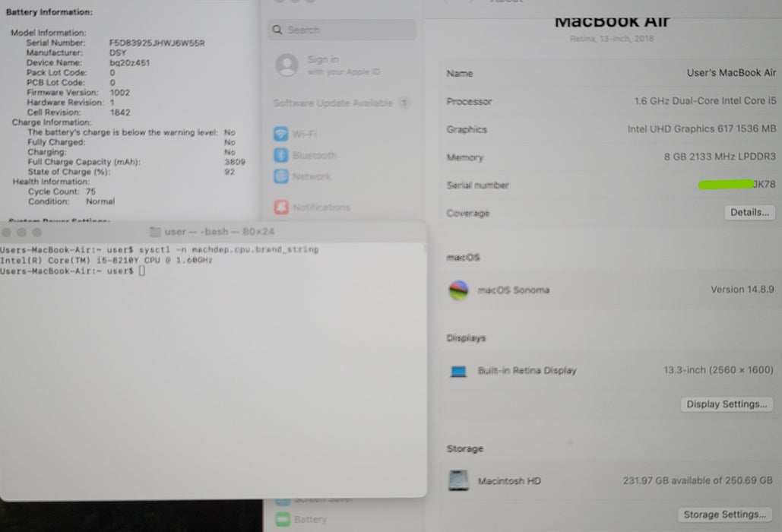
Task: Open Bluetooth via its sidebar icon
Action: pyautogui.click(x=280, y=155)
